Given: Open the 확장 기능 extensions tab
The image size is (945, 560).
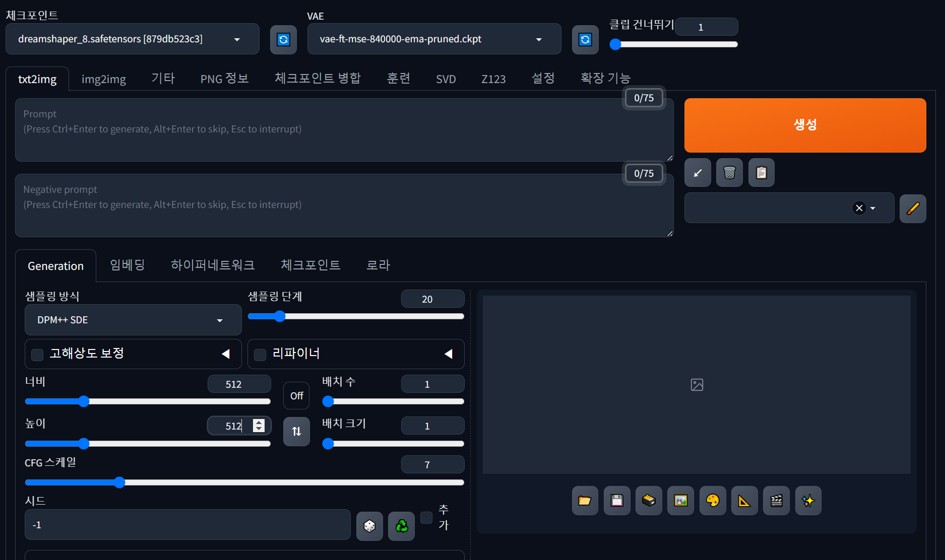Looking at the screenshot, I should pos(606,78).
